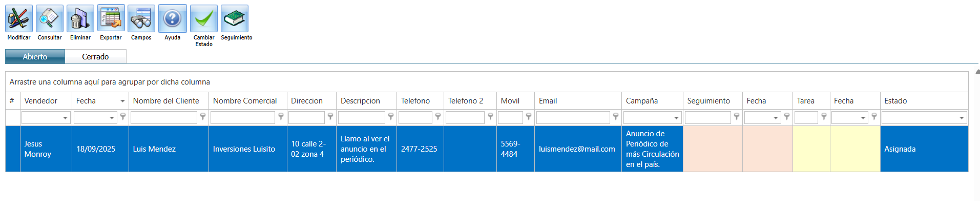Click filter pin icon for Fecha column after Tarea
Image resolution: width=980 pixels, height=210 pixels.
coord(874,117)
